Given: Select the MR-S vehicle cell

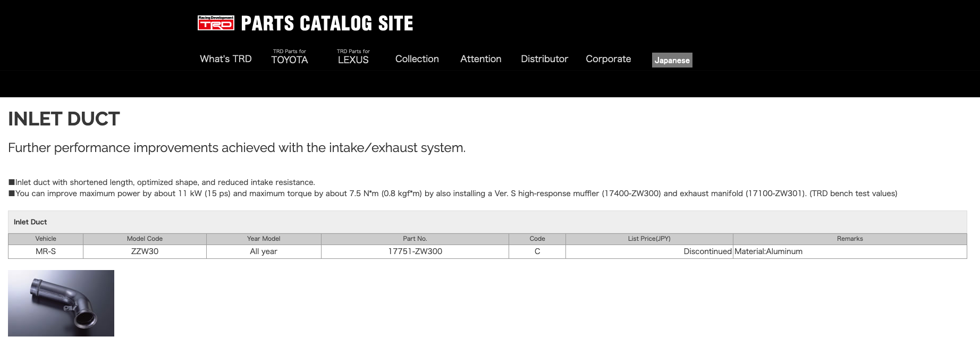Looking at the screenshot, I should 46,251.
